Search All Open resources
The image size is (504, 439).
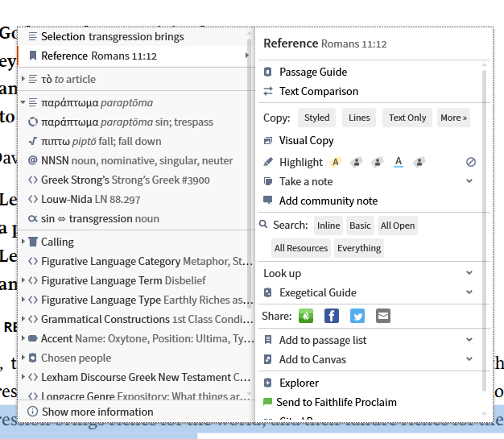click(398, 226)
